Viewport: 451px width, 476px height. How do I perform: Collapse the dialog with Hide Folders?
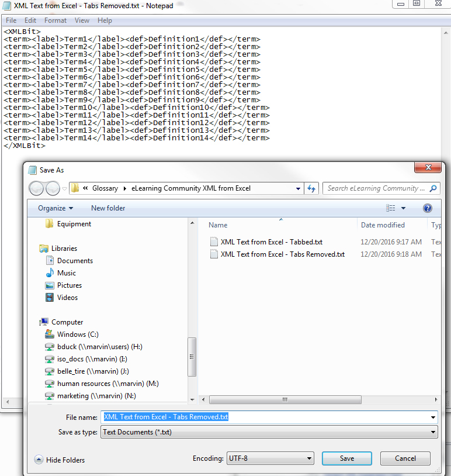(x=60, y=460)
